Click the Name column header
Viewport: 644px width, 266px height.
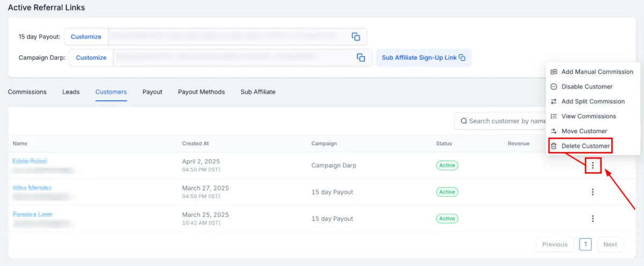click(20, 143)
